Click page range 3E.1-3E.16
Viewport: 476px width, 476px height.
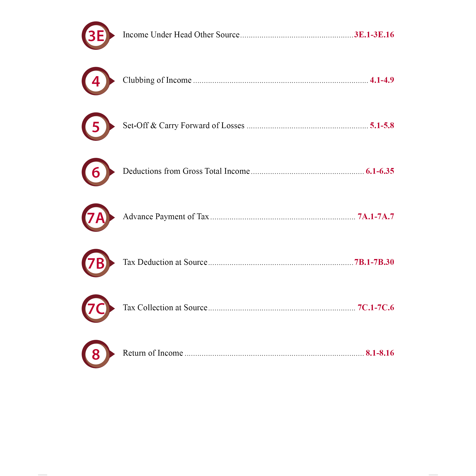(374, 35)
